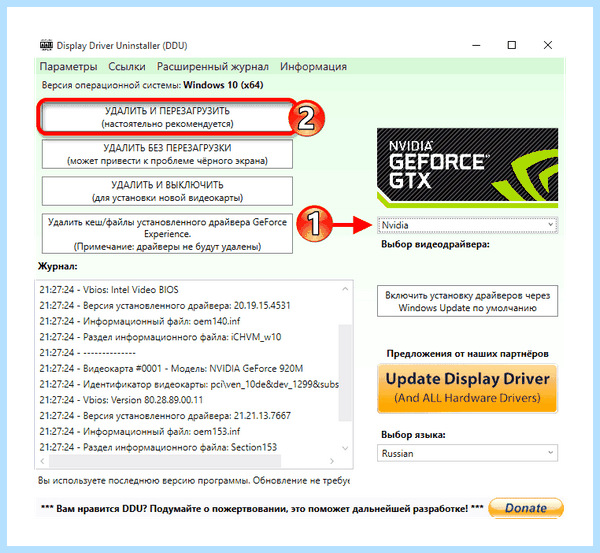The width and height of the screenshot is (600, 553).
Task: Select log line mentioning Section153
Action: coord(158,447)
